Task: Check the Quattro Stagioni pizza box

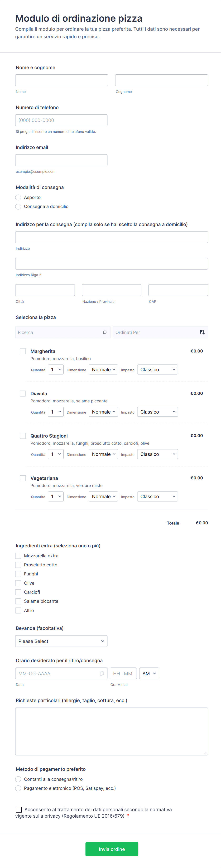Action: point(23,436)
